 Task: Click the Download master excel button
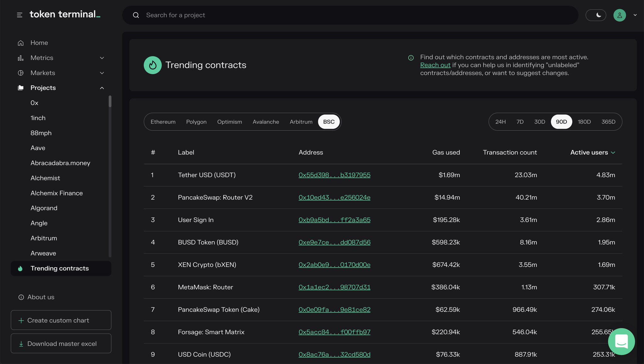point(61,343)
